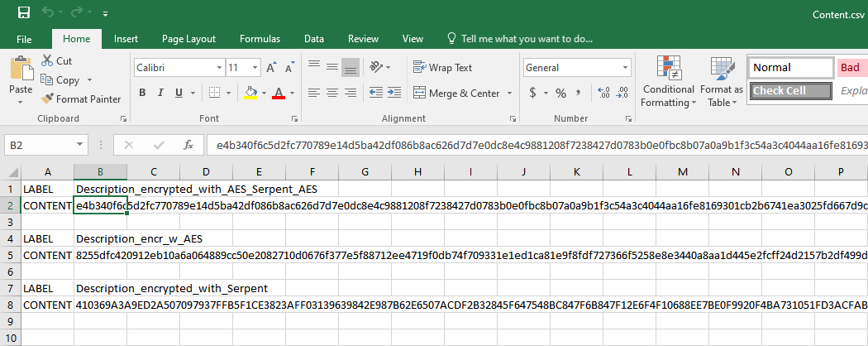Apply red Font Color A

click(x=279, y=93)
